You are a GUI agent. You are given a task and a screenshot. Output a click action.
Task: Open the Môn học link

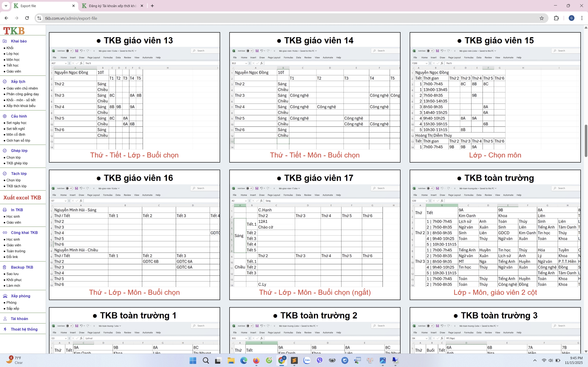click(x=13, y=60)
